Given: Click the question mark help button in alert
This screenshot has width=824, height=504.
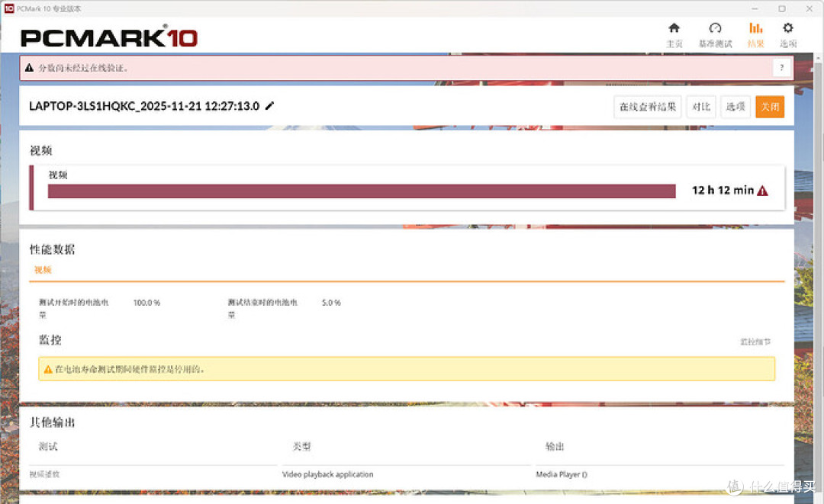Looking at the screenshot, I should (x=782, y=68).
